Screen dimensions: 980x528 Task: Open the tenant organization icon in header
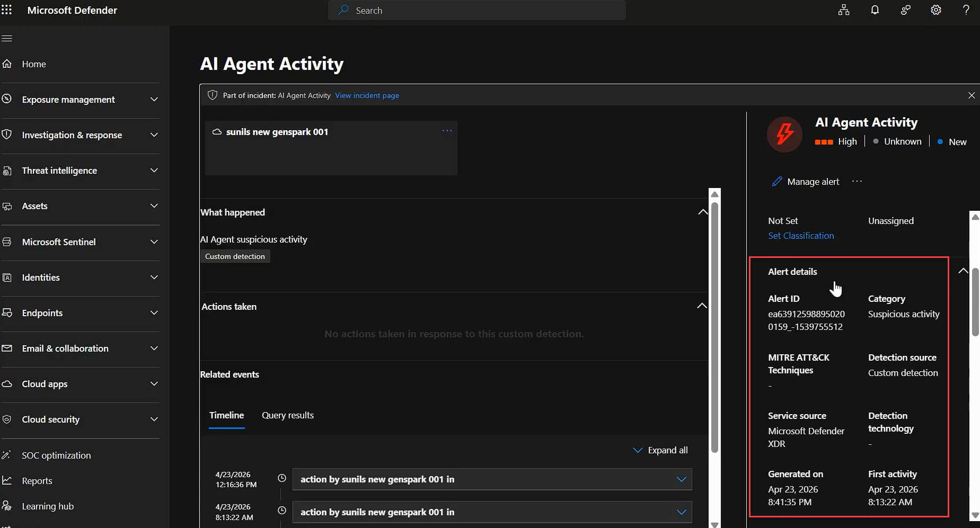point(844,10)
